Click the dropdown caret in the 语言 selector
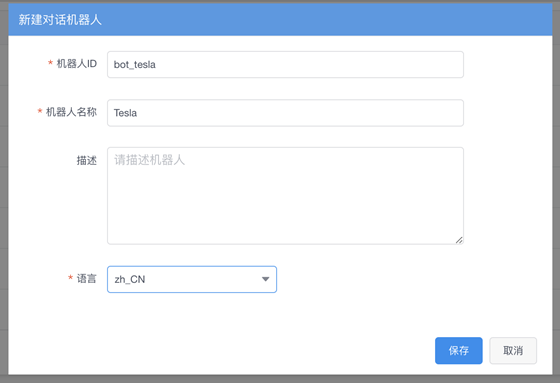 (x=265, y=279)
